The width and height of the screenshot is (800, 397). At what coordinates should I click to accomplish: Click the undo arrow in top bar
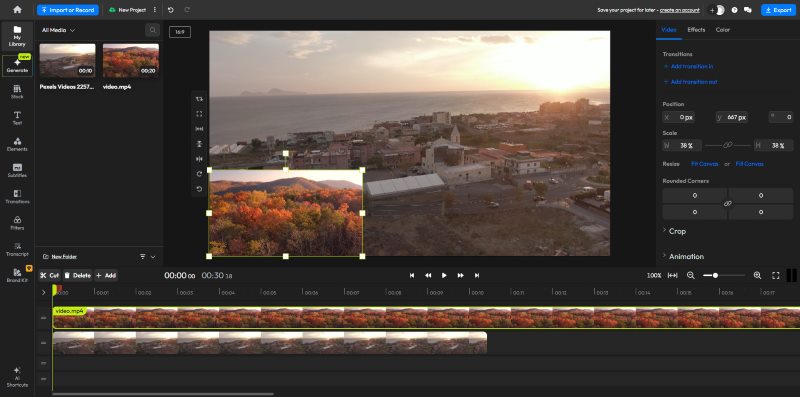point(171,10)
